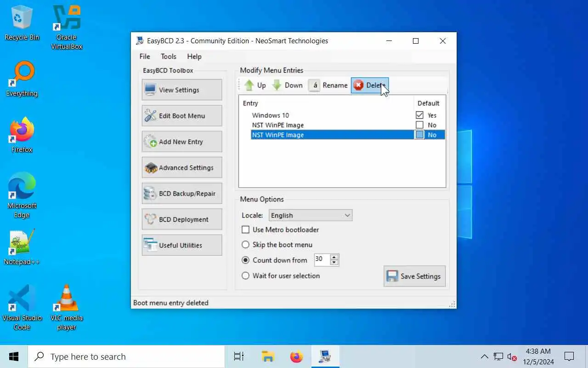588x368 pixels.
Task: Open the Locale dropdown
Action: point(311,215)
